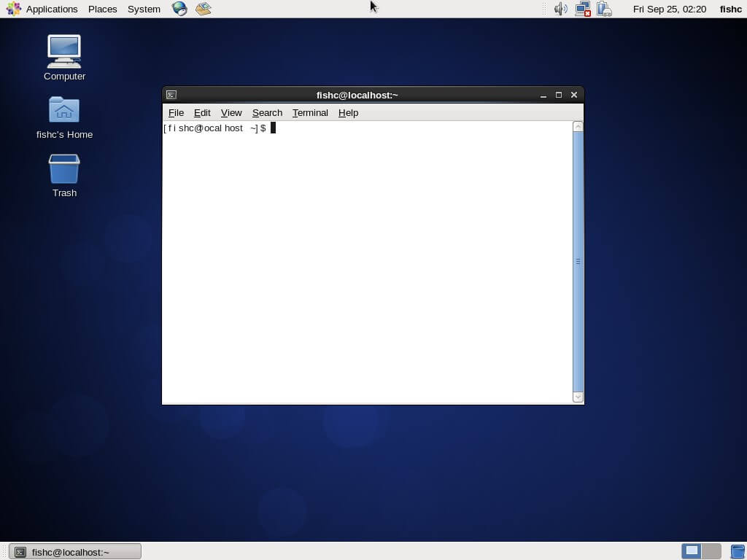
Task: Open the terminal's File menu
Action: (176, 112)
